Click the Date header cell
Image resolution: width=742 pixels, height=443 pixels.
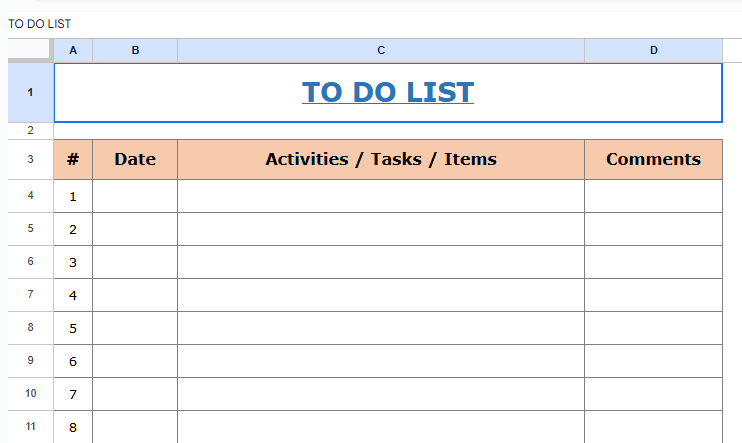pos(135,159)
